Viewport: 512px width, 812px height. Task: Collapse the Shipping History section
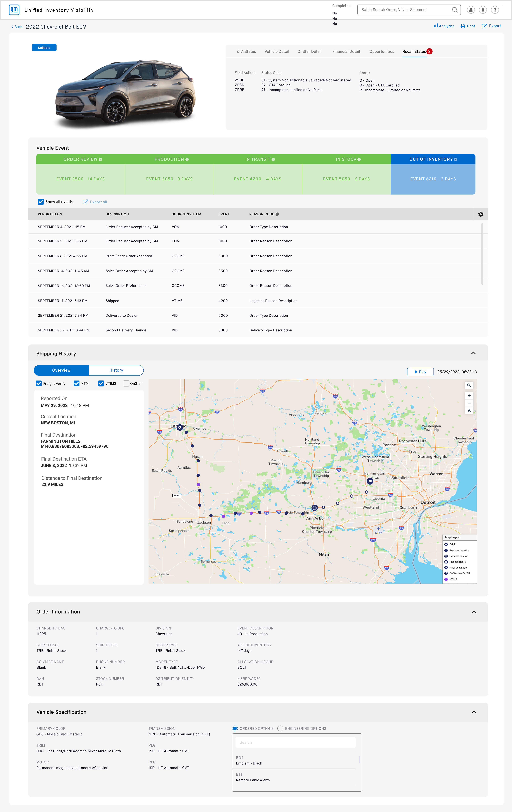(x=473, y=353)
